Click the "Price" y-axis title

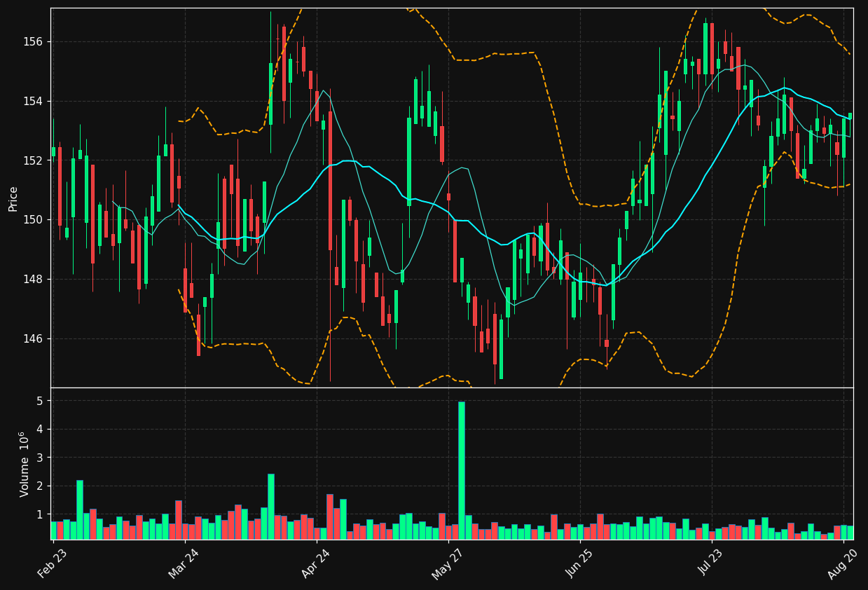tap(13, 198)
